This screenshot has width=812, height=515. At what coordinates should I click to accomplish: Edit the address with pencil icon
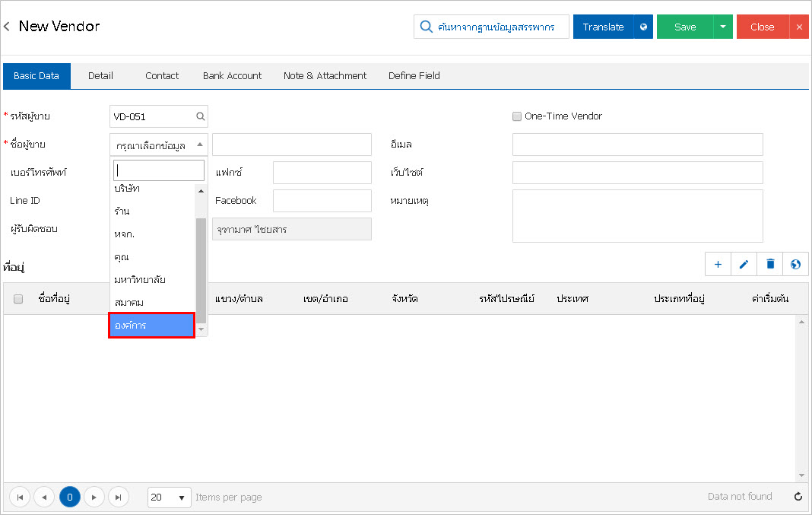pyautogui.click(x=744, y=264)
